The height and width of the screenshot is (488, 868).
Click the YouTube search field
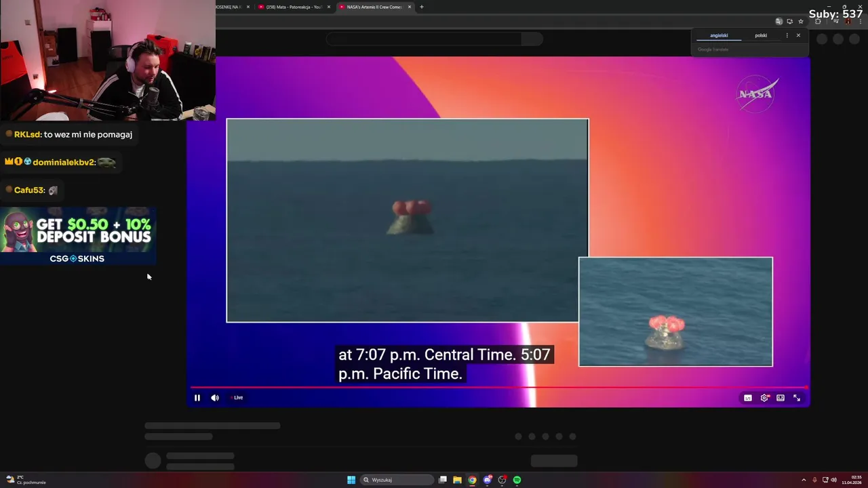point(424,39)
